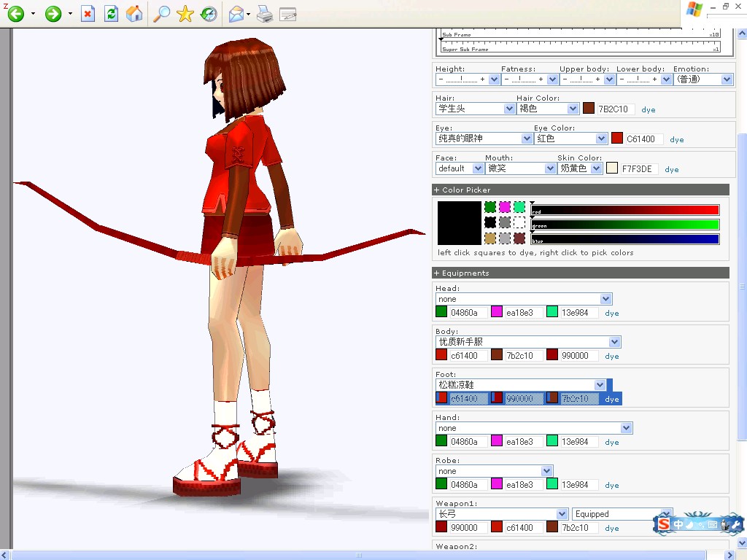Click the Print icon in toolbar

tap(265, 14)
